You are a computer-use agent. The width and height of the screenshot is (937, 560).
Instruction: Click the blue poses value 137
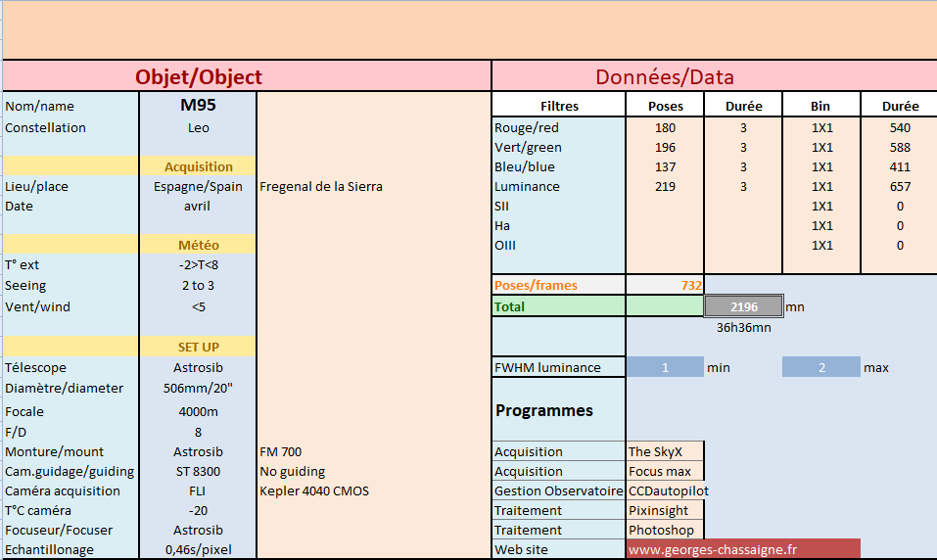(665, 166)
